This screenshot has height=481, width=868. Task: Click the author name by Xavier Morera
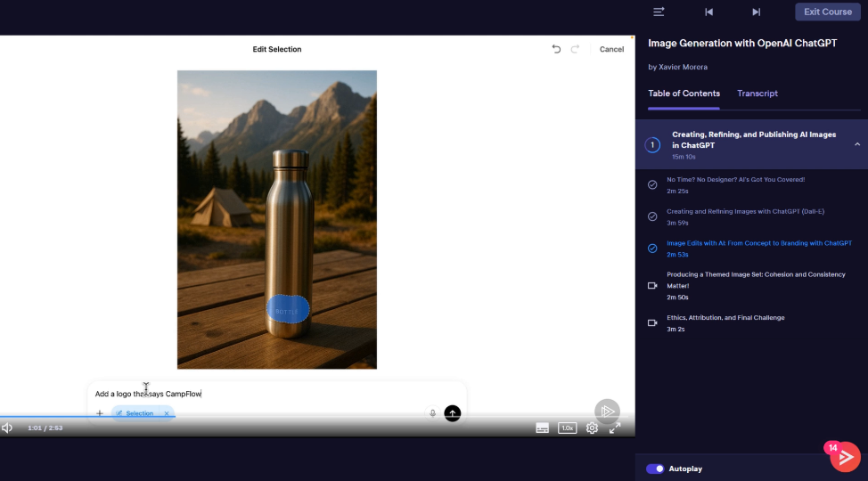(x=677, y=67)
